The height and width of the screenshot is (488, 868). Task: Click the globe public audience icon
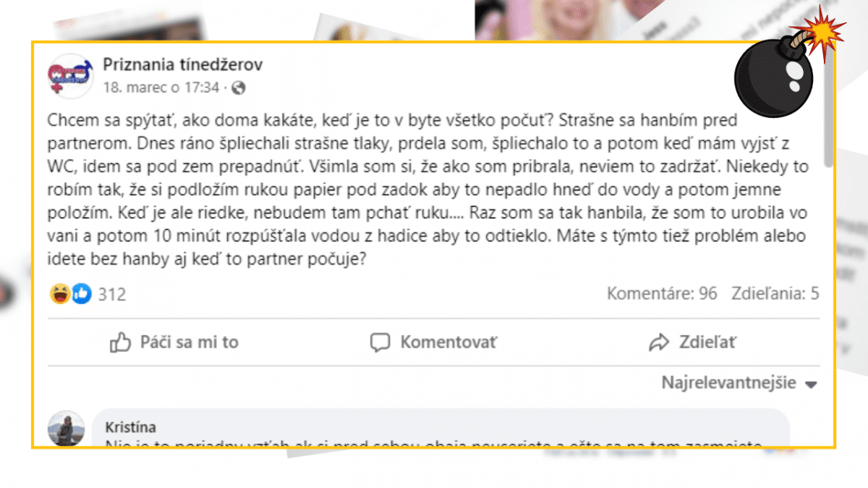coord(238,88)
